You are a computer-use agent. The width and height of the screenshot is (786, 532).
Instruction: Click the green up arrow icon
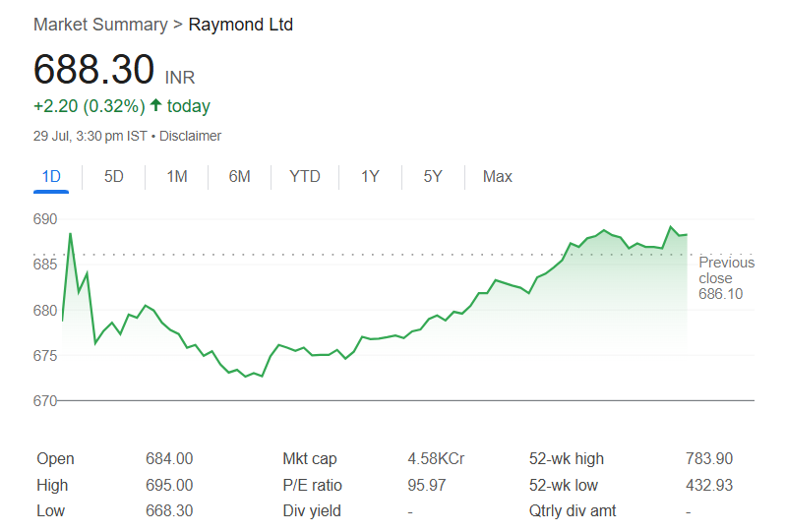tap(155, 104)
